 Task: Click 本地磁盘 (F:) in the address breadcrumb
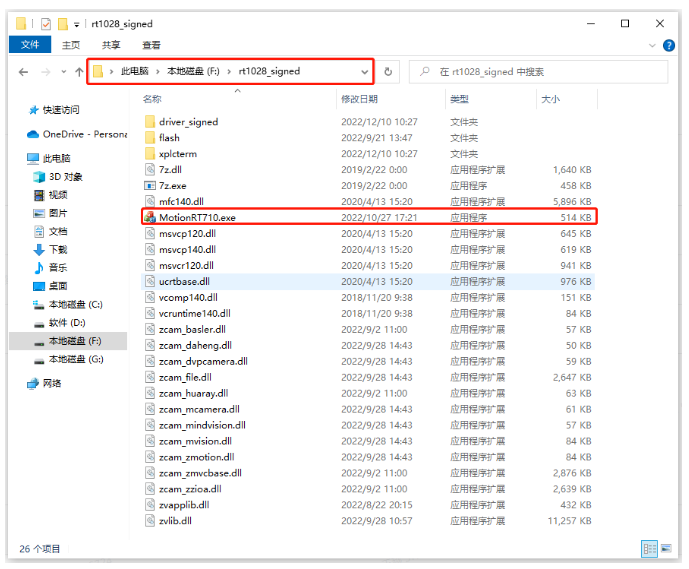click(x=193, y=71)
